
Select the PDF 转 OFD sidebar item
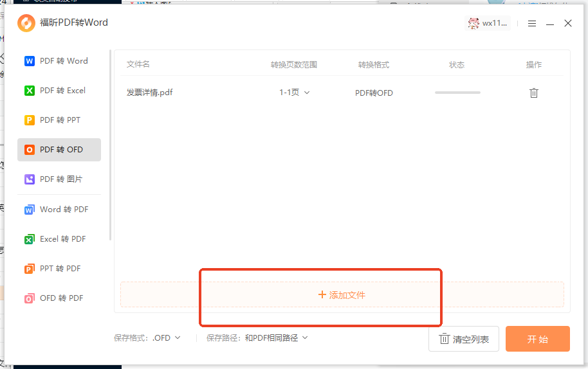tap(59, 150)
